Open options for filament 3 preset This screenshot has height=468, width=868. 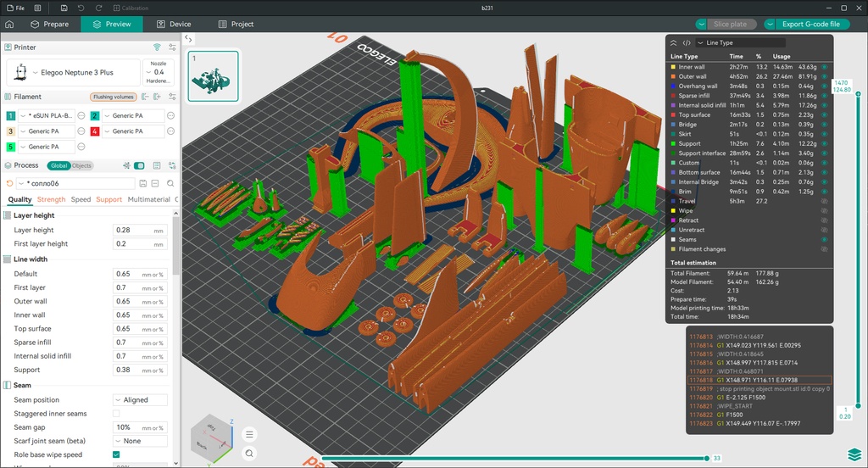click(x=81, y=131)
